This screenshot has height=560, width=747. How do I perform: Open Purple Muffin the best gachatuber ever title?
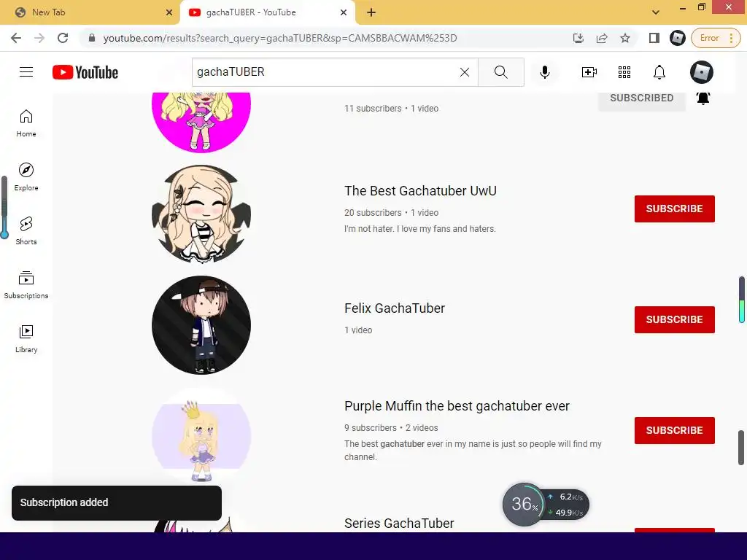457,406
